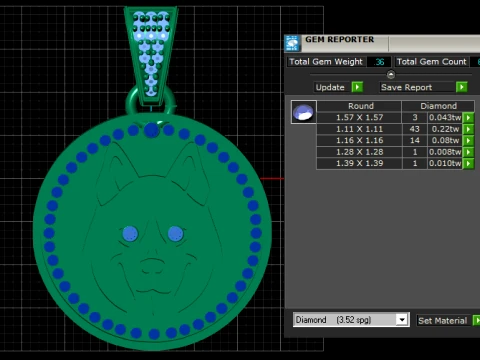The width and height of the screenshot is (480, 360).
Task: Select the 1.28 X 1.28 size row
Action: click(359, 152)
